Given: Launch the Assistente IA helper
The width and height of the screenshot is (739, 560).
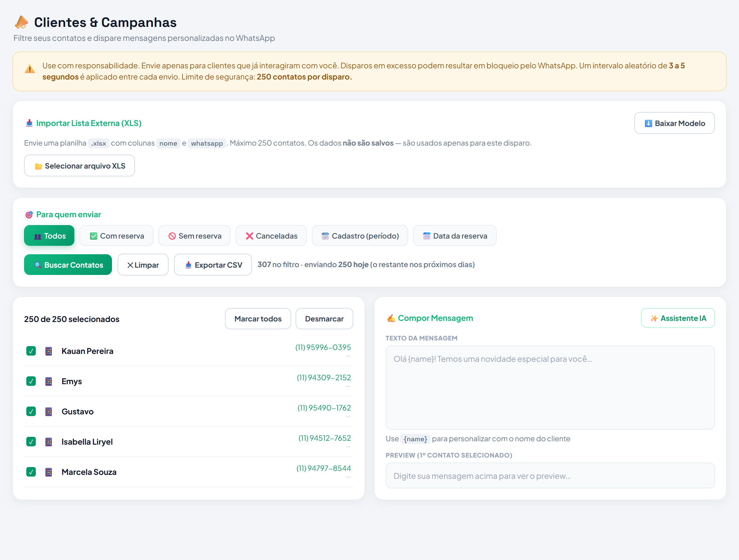Looking at the screenshot, I should pos(677,318).
